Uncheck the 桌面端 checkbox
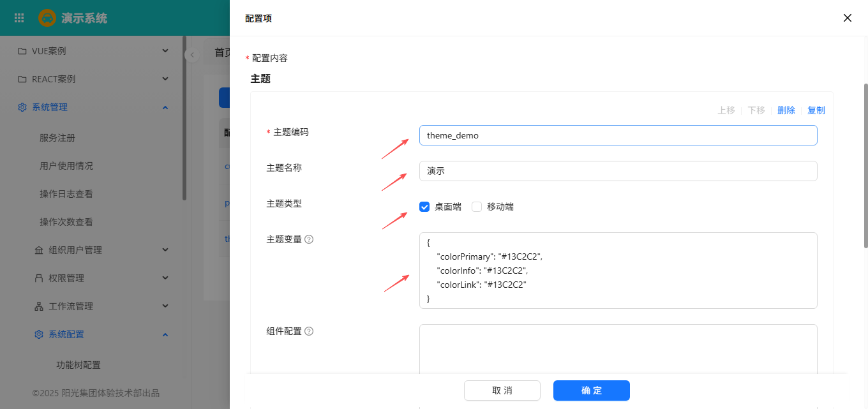 tap(424, 207)
